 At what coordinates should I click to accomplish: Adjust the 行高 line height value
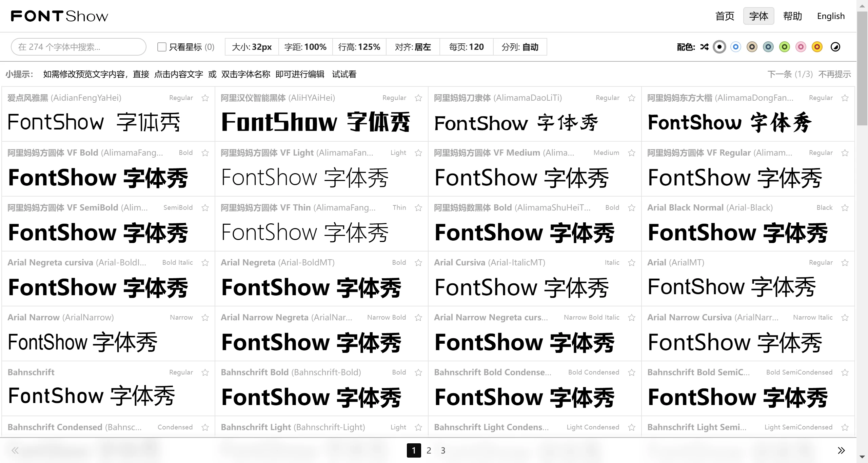359,47
